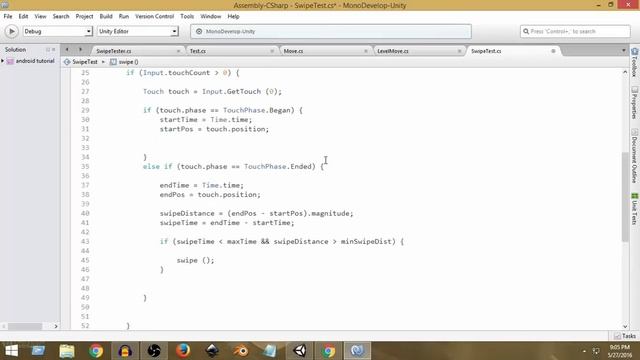
Task: Close the SwipeTester.cs tab
Action: (178, 51)
